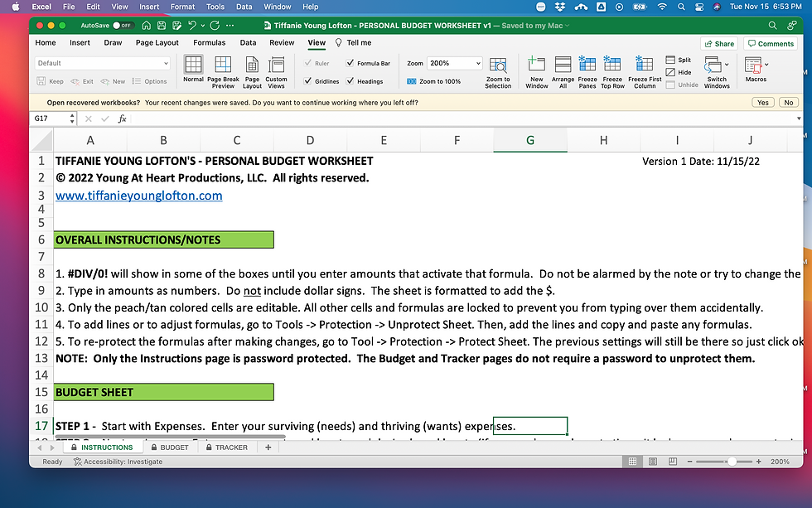Switch to the BUDGET sheet tab

tap(172, 447)
